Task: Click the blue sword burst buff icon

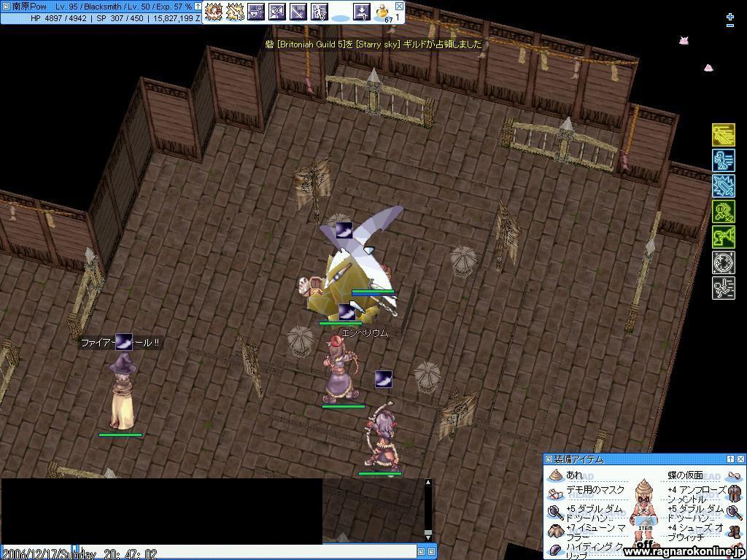Action: (723, 186)
